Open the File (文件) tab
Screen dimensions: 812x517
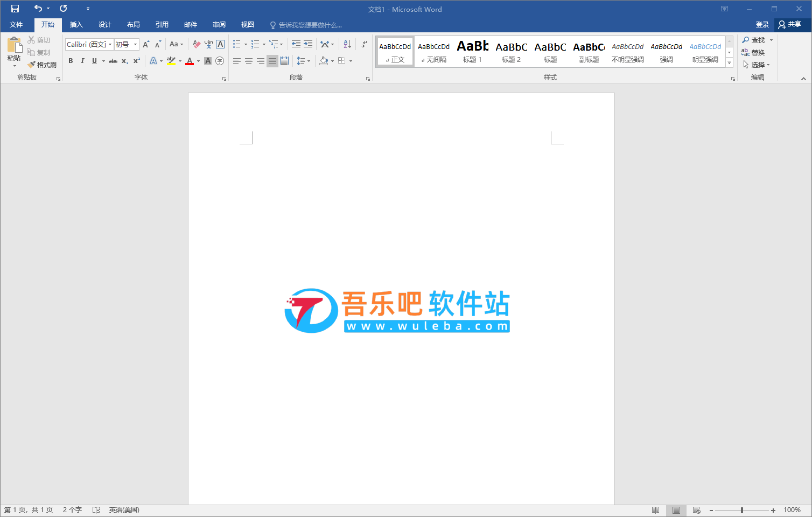16,25
